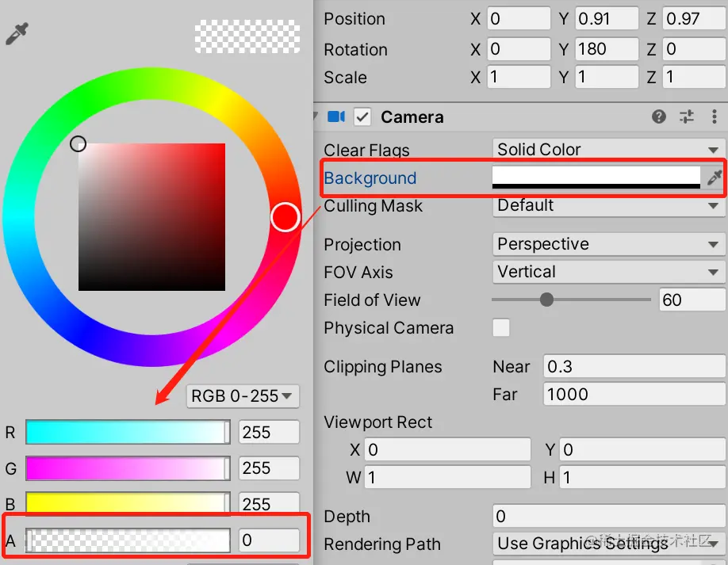728x565 pixels.
Task: Click the A alpha channel slider
Action: [128, 540]
